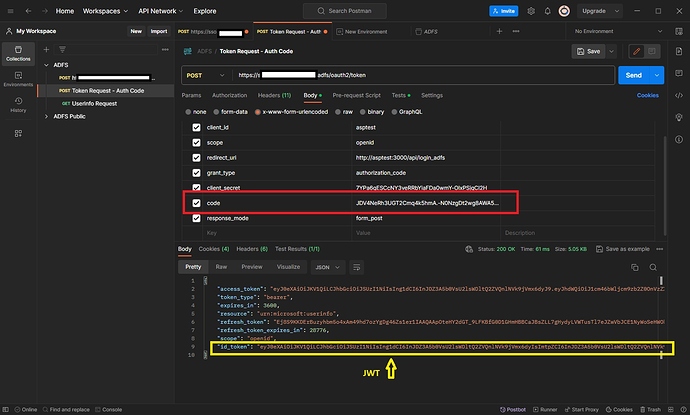
Task: Open the request Info pane icon
Action: coord(679,139)
